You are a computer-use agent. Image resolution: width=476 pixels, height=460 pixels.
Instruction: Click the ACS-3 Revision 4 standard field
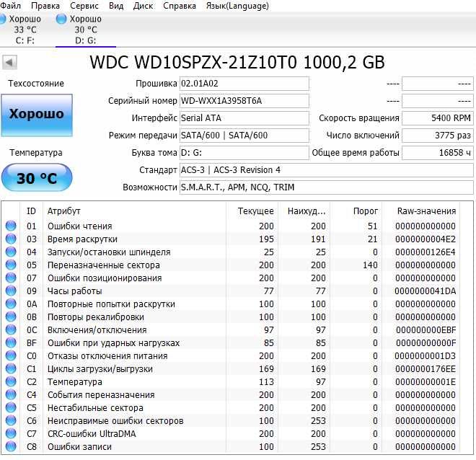click(326, 170)
